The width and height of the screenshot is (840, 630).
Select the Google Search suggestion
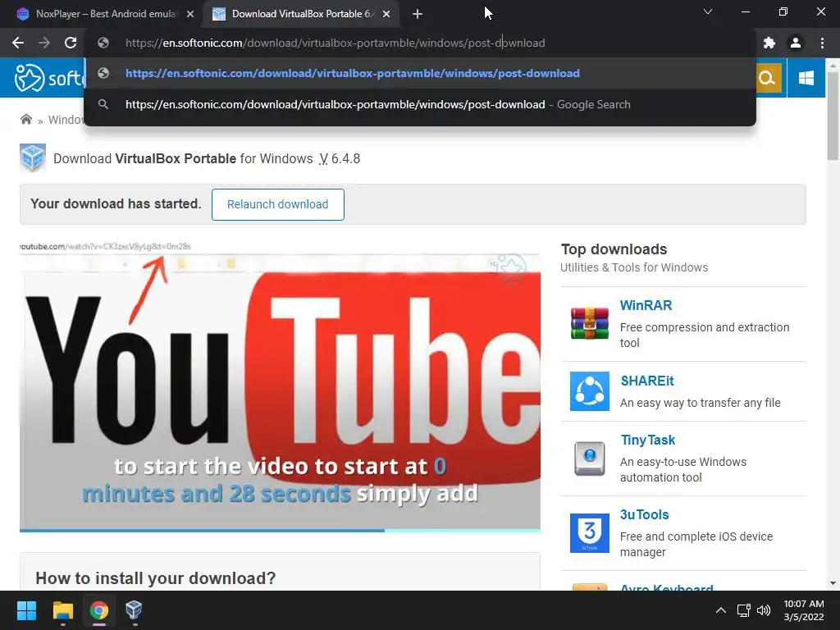pos(421,104)
